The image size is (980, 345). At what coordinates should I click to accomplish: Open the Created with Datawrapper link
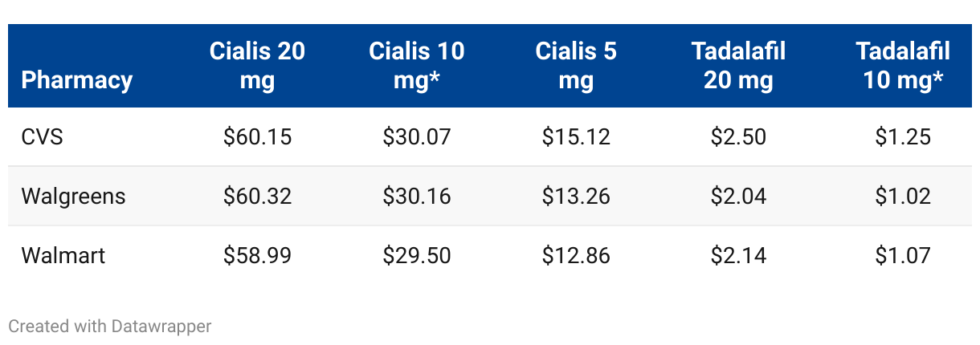point(110,327)
